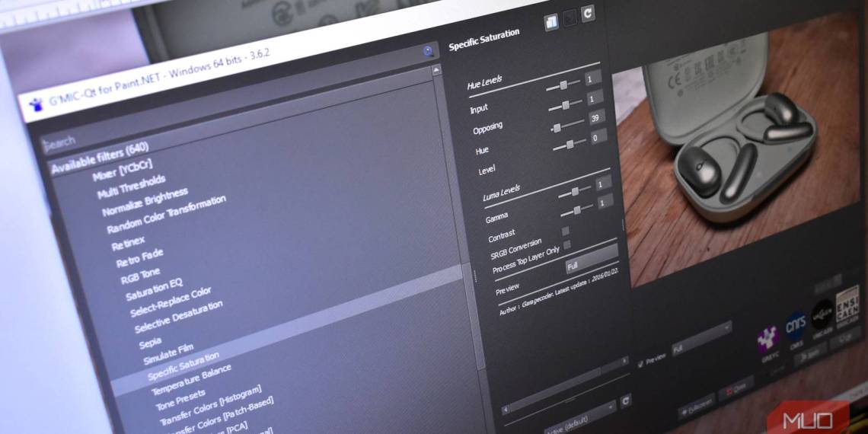This screenshot has height=434, width=868.
Task: Click the Level value field showing 0
Action: tap(598, 136)
